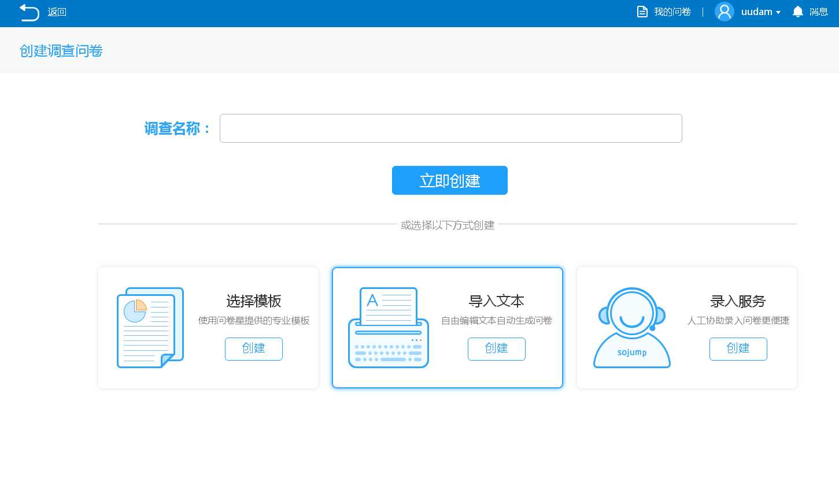The image size is (839, 504).
Task: Click the 调查名称 label
Action: [x=177, y=128]
